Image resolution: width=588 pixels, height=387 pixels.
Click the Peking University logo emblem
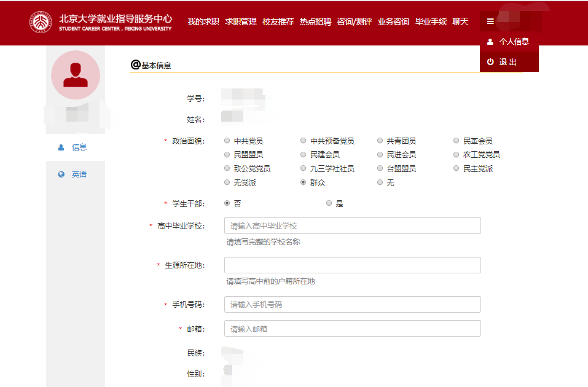(41, 23)
